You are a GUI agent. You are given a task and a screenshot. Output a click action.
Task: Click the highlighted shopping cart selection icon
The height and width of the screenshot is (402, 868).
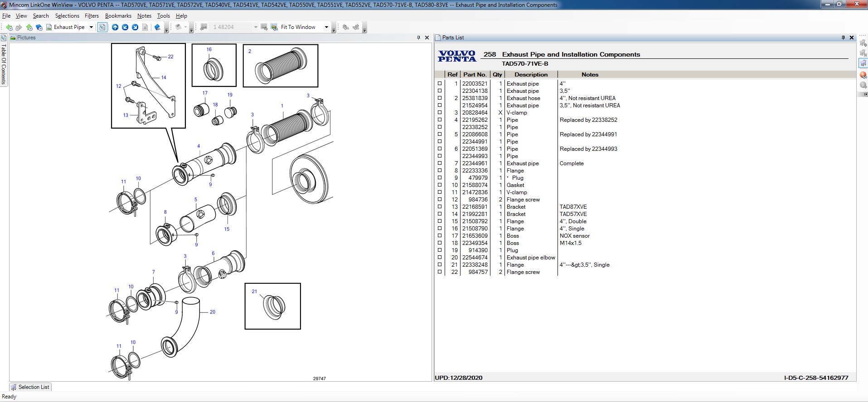(863, 63)
